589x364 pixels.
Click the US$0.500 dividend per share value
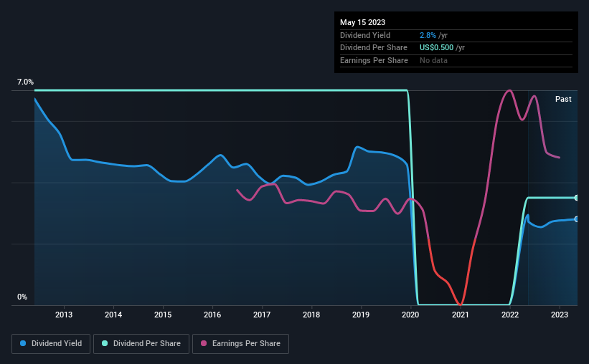pos(436,47)
